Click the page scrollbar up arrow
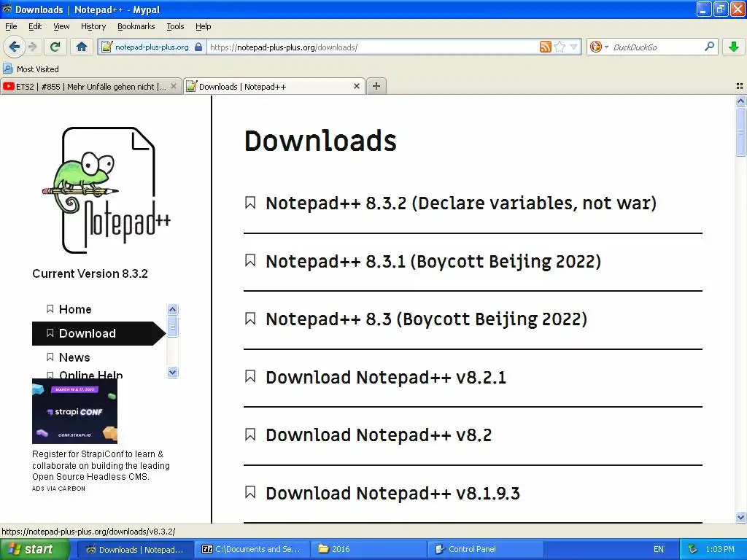This screenshot has width=747, height=560. [740, 101]
